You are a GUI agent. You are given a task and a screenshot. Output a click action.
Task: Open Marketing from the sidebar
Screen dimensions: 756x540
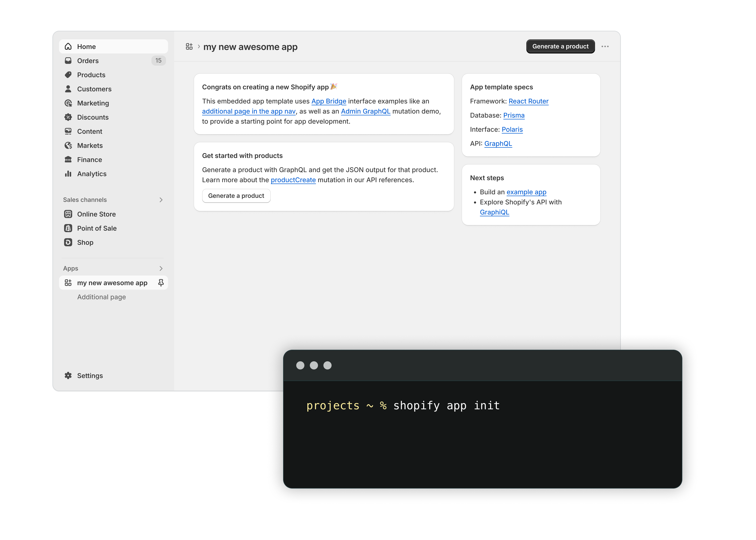pyautogui.click(x=93, y=103)
